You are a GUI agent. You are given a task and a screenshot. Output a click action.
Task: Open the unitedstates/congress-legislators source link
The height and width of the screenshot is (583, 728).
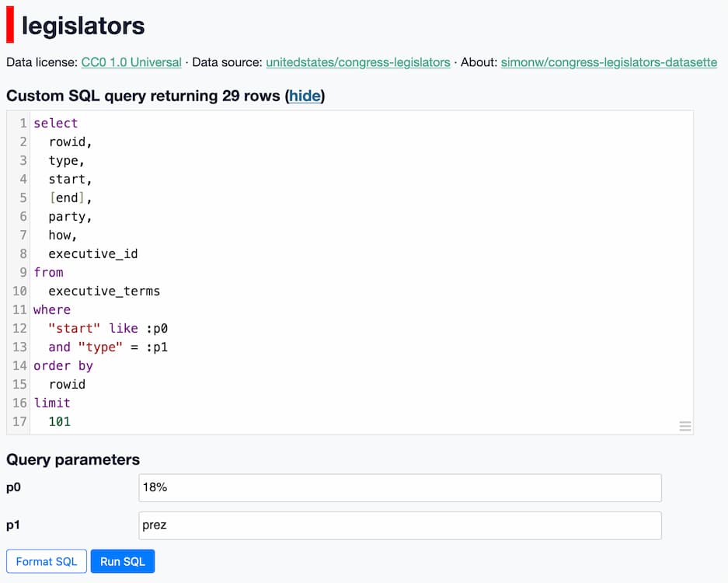[x=357, y=62]
